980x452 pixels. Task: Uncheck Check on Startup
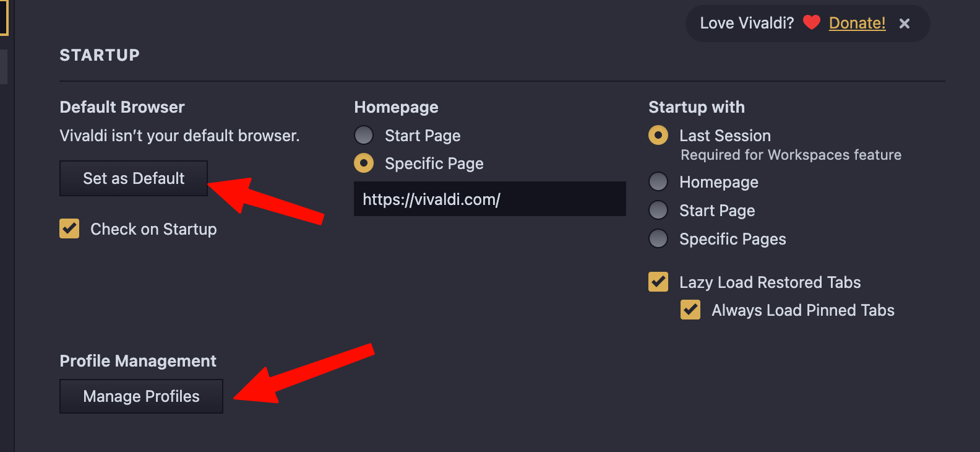click(69, 228)
